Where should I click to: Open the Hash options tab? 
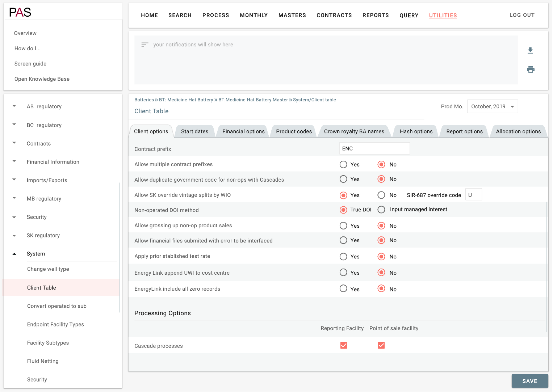[416, 131]
